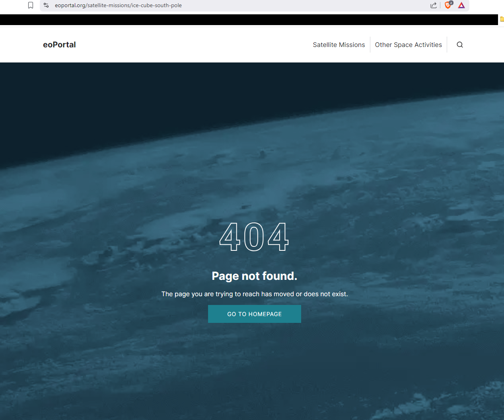Click the bookmark icon beside address bar
The height and width of the screenshot is (420, 504).
31,5
